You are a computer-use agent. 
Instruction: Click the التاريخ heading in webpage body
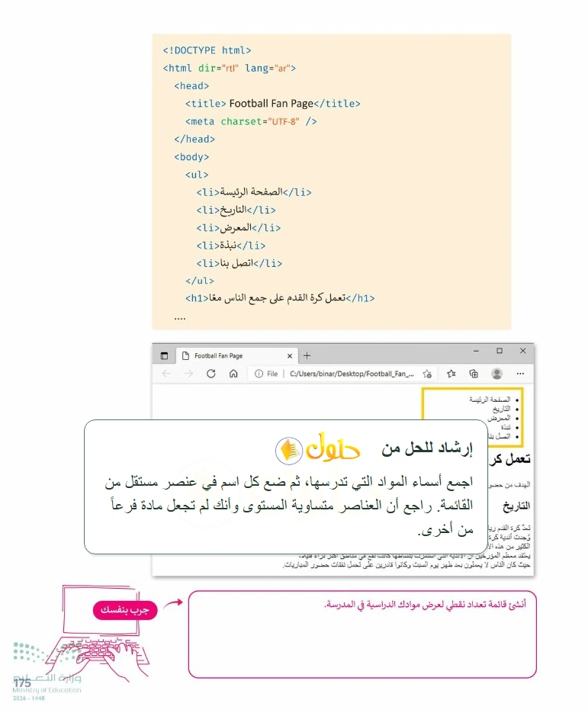(x=516, y=506)
